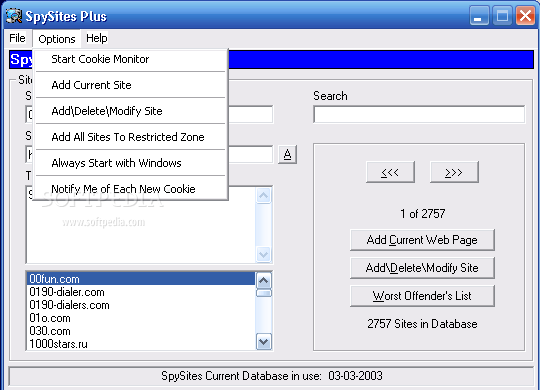
Task: Click the SpySites Plus title bar icon
Action: (14, 16)
